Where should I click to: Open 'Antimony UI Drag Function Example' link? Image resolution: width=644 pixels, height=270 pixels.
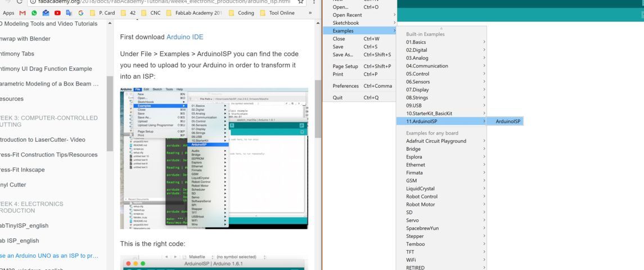tap(46, 69)
